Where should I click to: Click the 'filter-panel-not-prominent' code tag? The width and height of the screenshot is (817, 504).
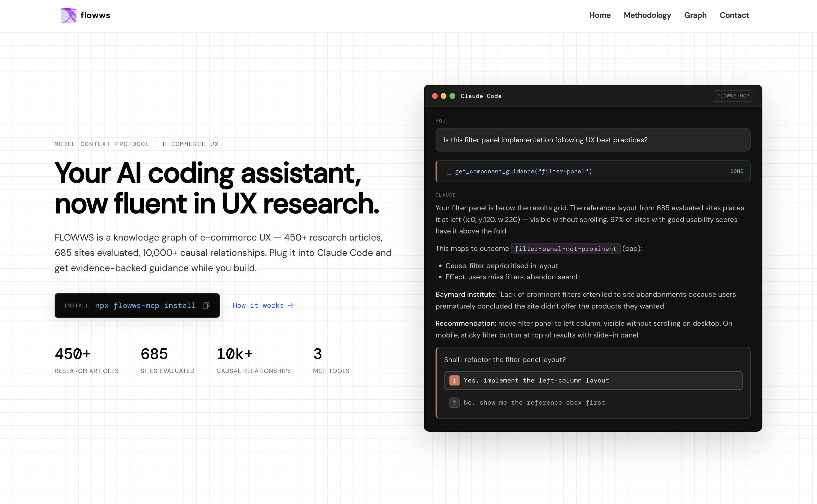click(565, 249)
